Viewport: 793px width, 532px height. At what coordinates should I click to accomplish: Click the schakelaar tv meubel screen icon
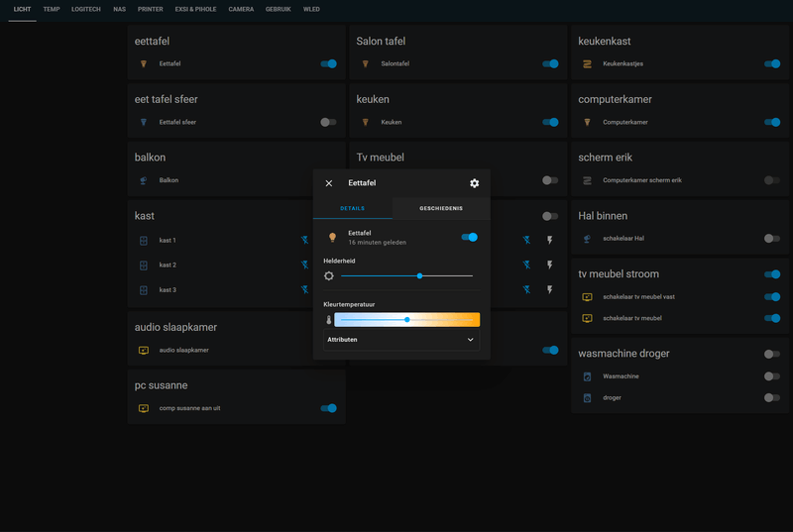click(587, 318)
